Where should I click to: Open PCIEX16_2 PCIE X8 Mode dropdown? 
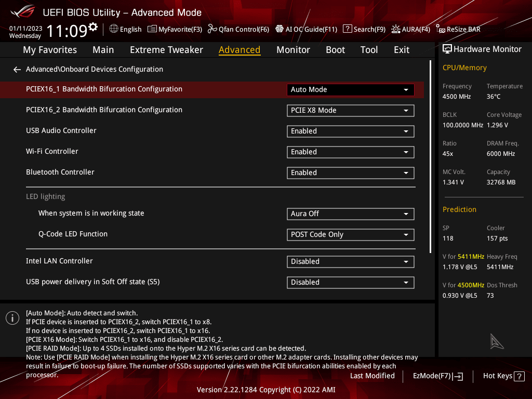click(x=351, y=111)
